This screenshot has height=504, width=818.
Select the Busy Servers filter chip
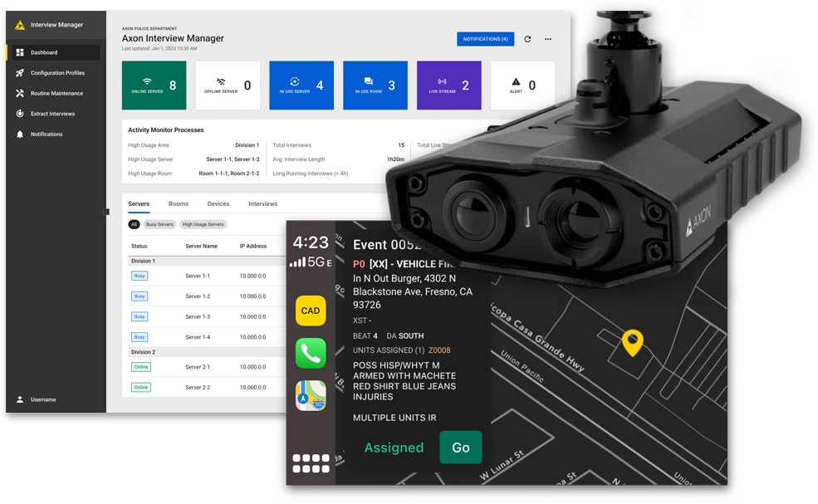[159, 224]
